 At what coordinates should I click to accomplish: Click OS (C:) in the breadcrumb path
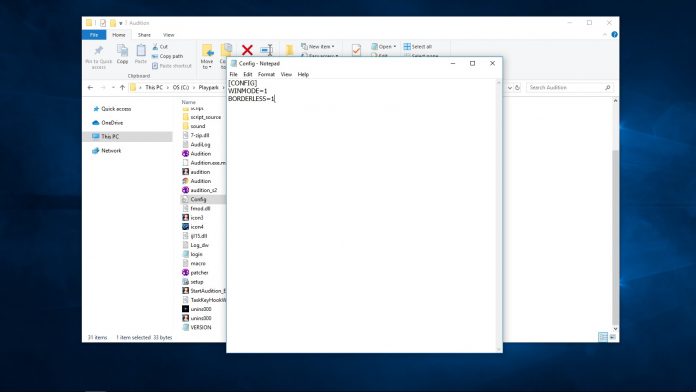181,87
